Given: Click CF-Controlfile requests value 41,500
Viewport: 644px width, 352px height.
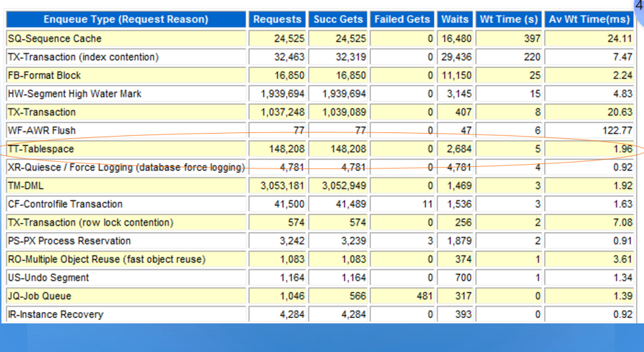Looking at the screenshot, I should click(x=290, y=204).
